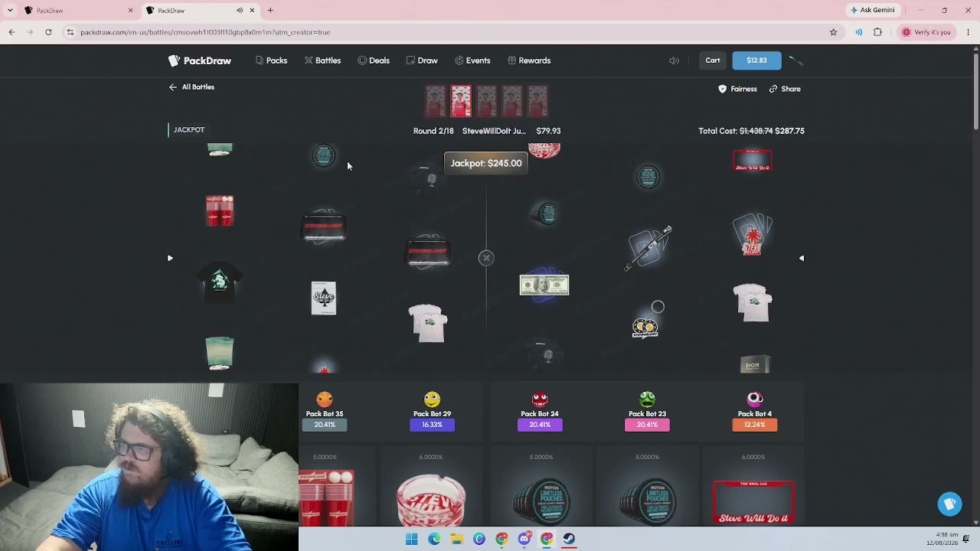Click the hundred dollar bill item
The height and width of the screenshot is (551, 980).
tap(544, 285)
